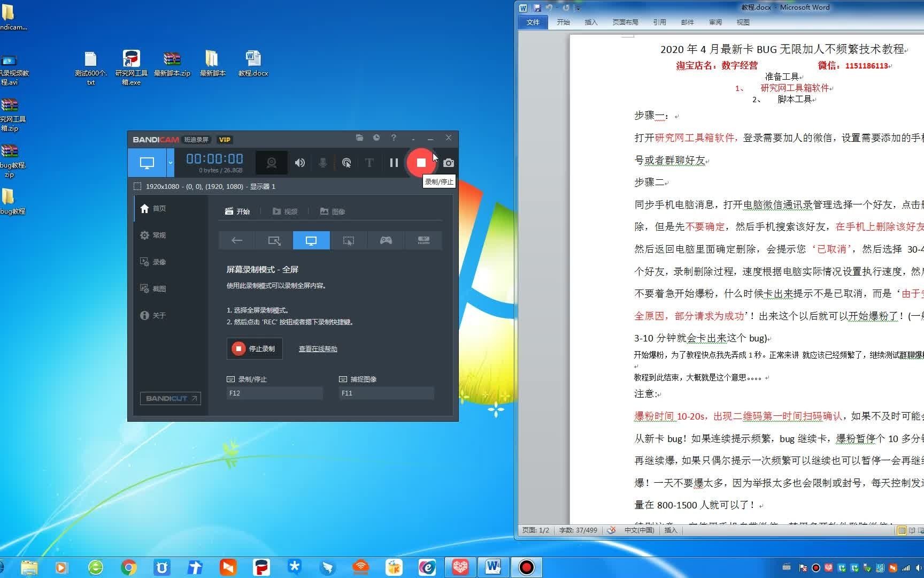
Task: Select around-mouse recording mode icon
Action: pos(349,240)
